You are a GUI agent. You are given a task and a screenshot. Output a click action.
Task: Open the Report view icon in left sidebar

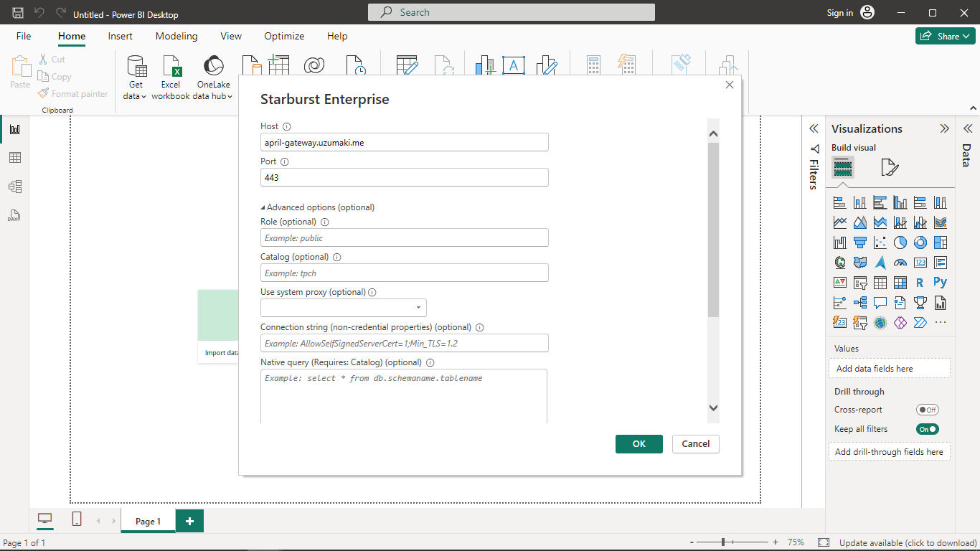pos(14,129)
